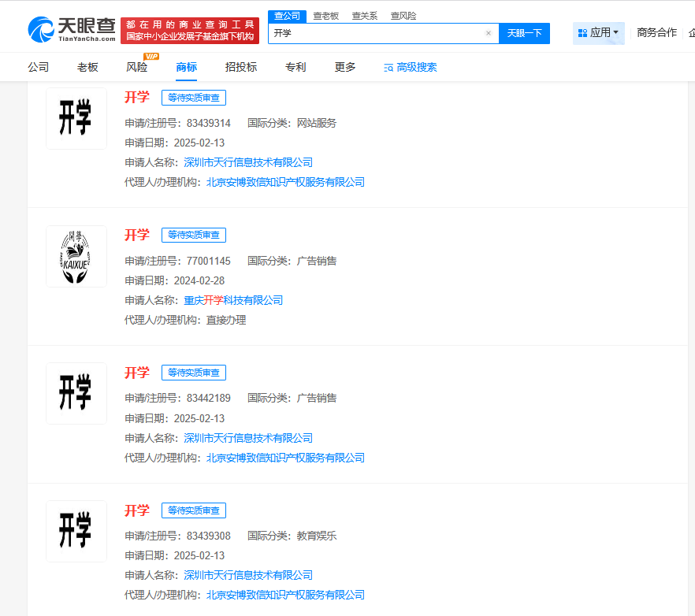Click the KAIXUE trademark logo thumbnail
This screenshot has height=616, width=695.
coord(76,255)
